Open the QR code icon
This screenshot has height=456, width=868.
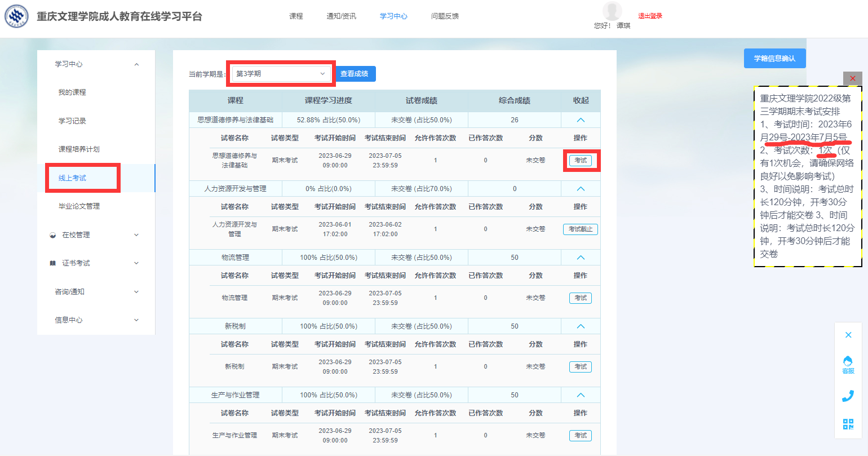(x=848, y=424)
